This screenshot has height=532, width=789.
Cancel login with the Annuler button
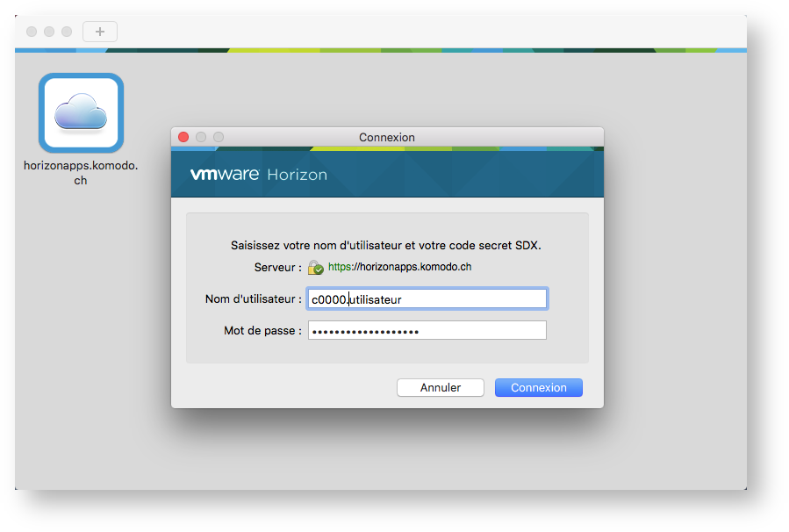coord(441,387)
